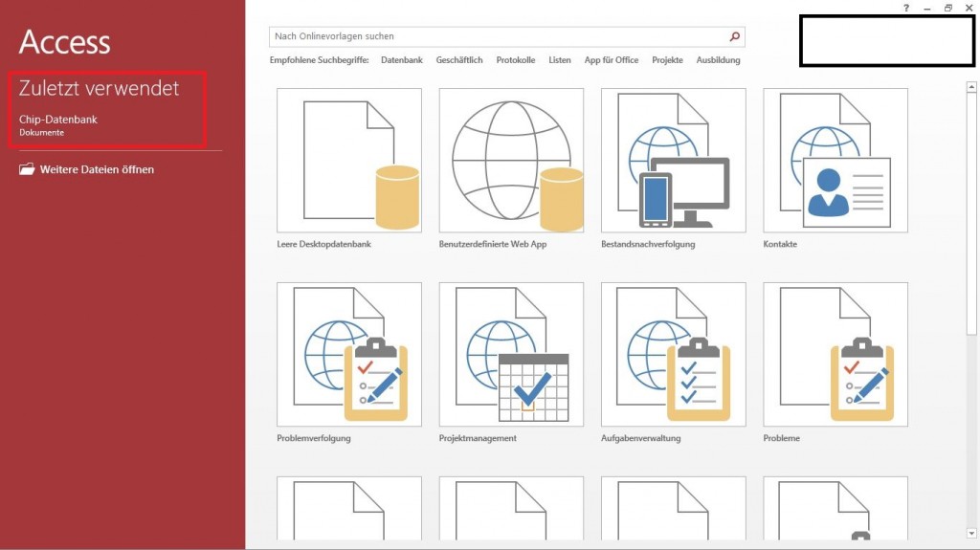Open recent file Chip-Datenbank
The image size is (980, 550).
[58, 120]
